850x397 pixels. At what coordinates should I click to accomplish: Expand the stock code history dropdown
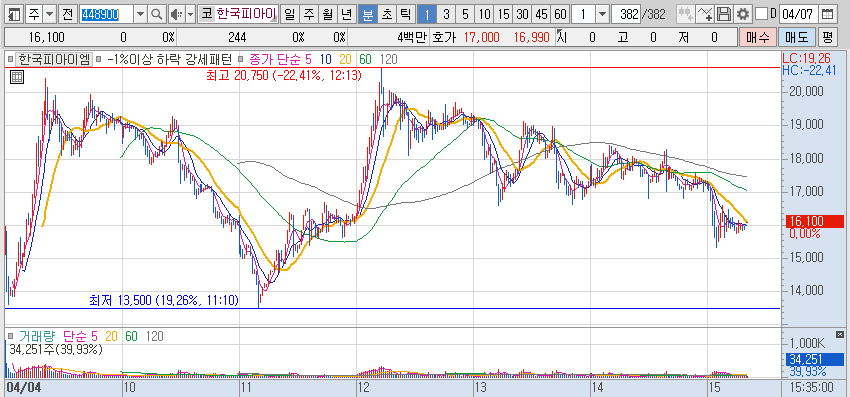(140, 14)
